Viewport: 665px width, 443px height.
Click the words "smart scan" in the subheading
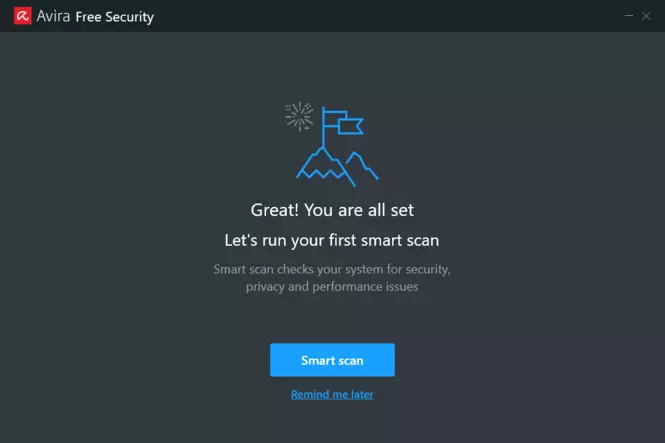[400, 240]
